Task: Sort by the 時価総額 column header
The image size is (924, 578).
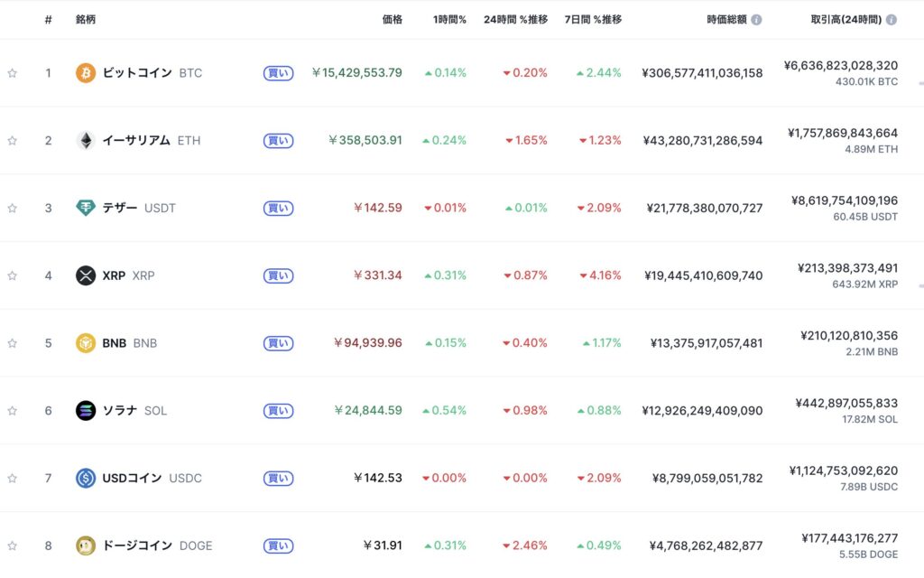Action: pyautogui.click(x=726, y=20)
